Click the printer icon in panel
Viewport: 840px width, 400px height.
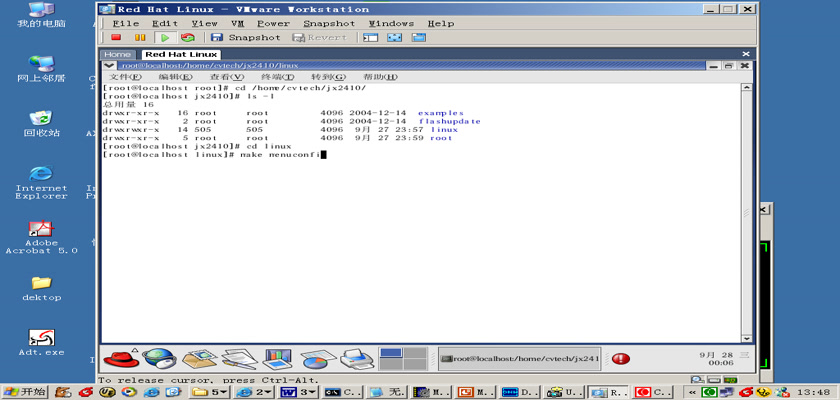[356, 358]
